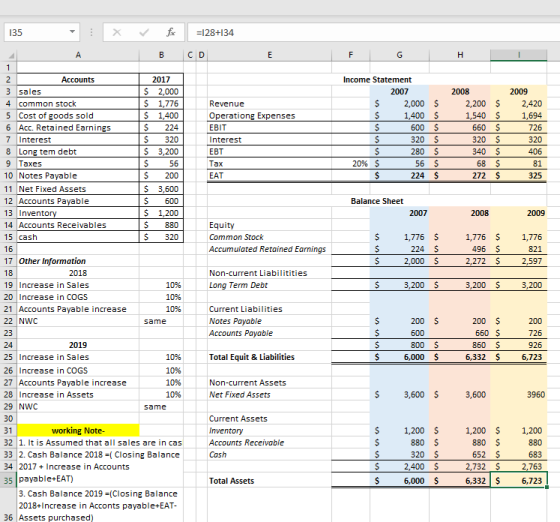560x522 pixels.
Task: Click the Enter checkmark formula bar icon
Action: (144, 32)
